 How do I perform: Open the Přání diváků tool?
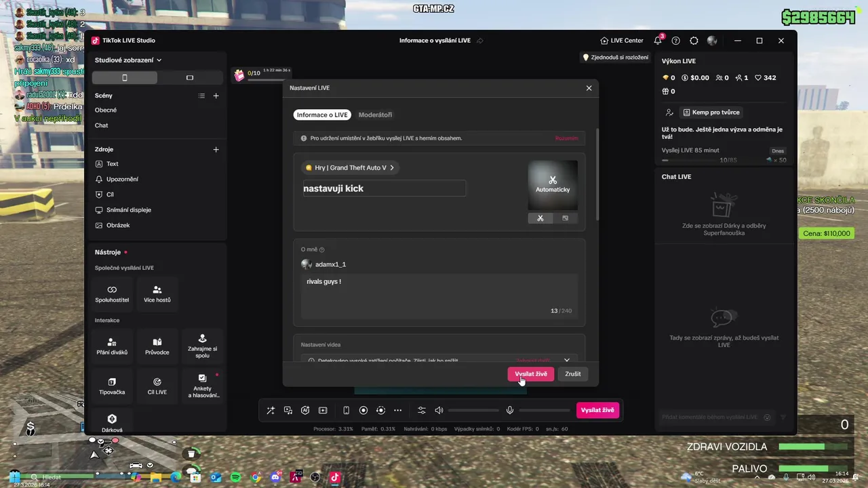point(113,346)
